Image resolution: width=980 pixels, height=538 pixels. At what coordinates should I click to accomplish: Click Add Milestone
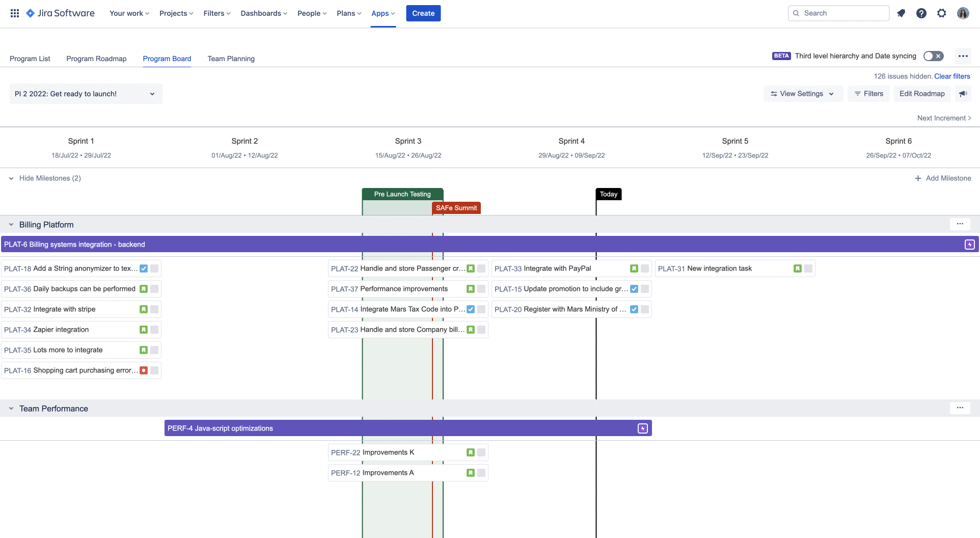pos(943,178)
